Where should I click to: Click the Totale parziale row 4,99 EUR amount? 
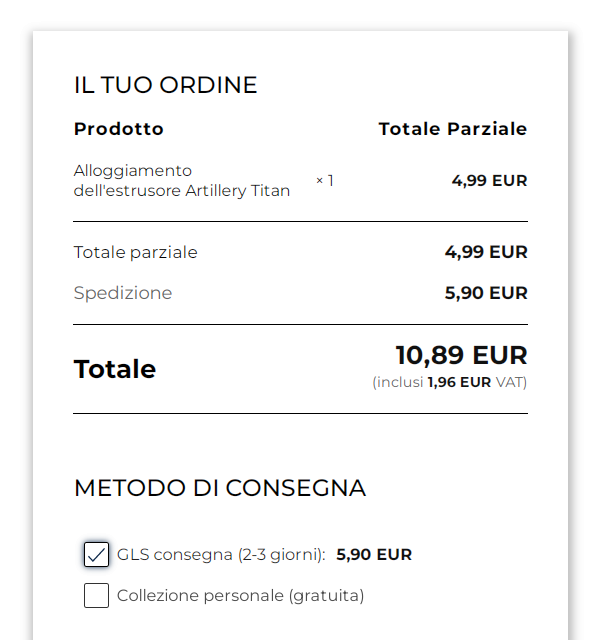[485, 252]
